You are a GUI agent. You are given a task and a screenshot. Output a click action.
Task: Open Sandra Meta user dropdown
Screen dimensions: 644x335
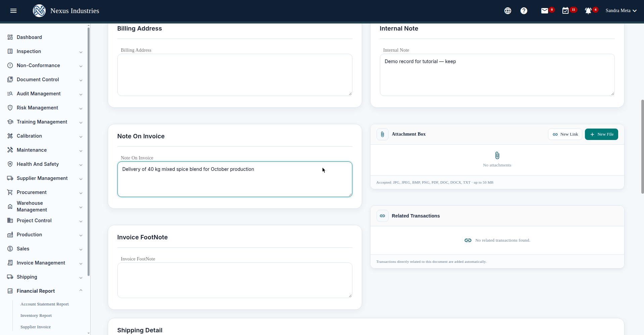[621, 11]
